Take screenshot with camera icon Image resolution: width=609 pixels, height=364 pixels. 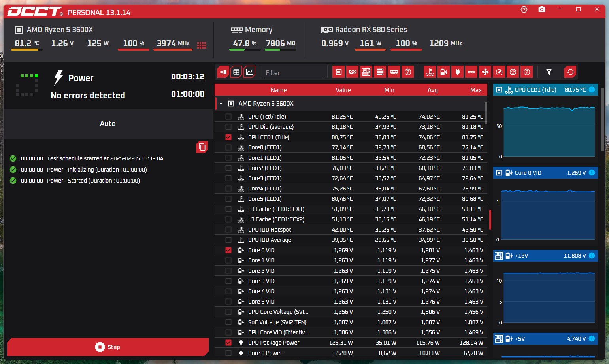[542, 9]
